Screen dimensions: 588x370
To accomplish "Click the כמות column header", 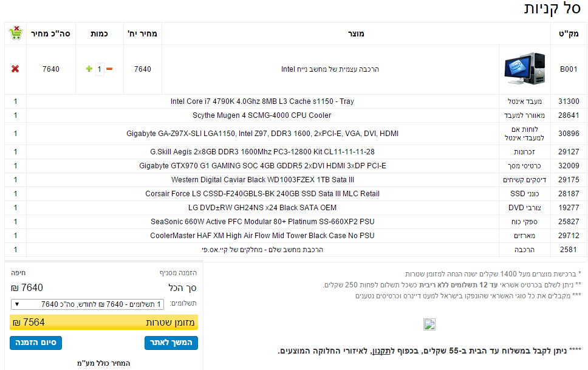I will click(100, 34).
